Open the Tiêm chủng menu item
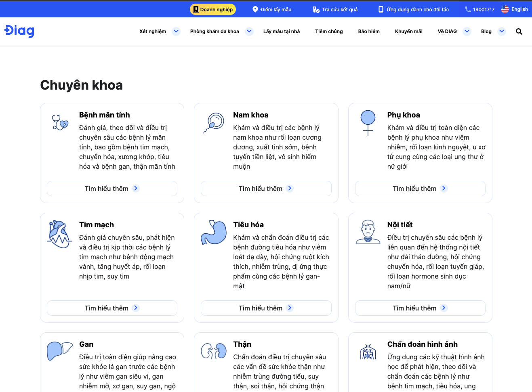 pos(329,31)
